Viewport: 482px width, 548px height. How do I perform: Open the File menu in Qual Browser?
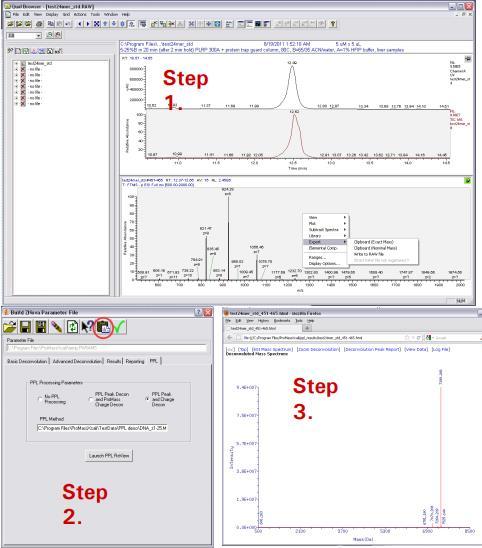(x=16, y=14)
